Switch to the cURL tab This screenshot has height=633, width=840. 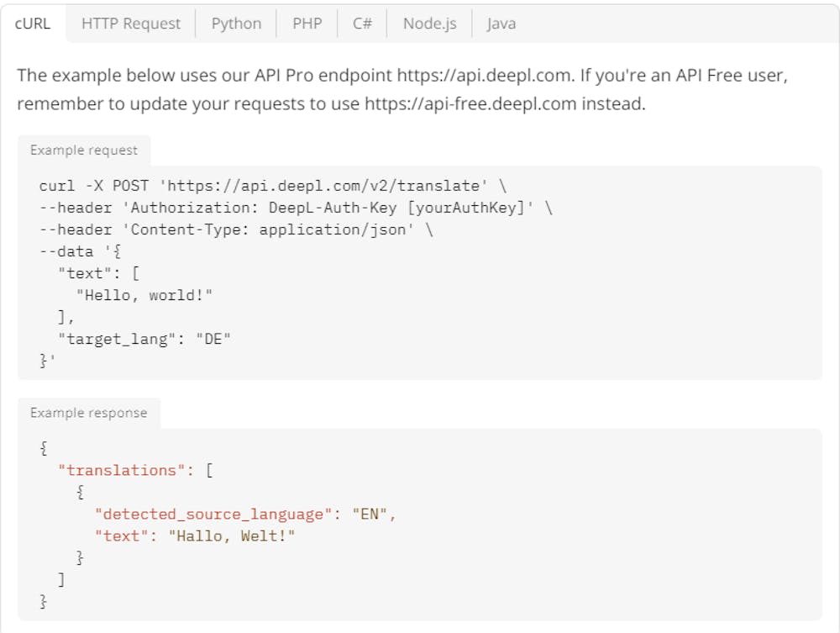coord(34,24)
